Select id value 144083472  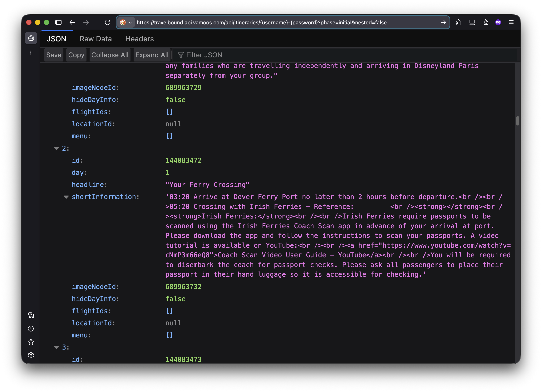pos(183,160)
